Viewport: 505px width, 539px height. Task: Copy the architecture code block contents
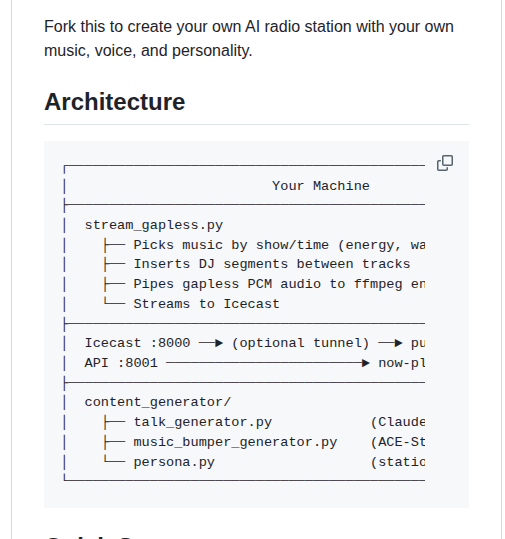tap(445, 163)
